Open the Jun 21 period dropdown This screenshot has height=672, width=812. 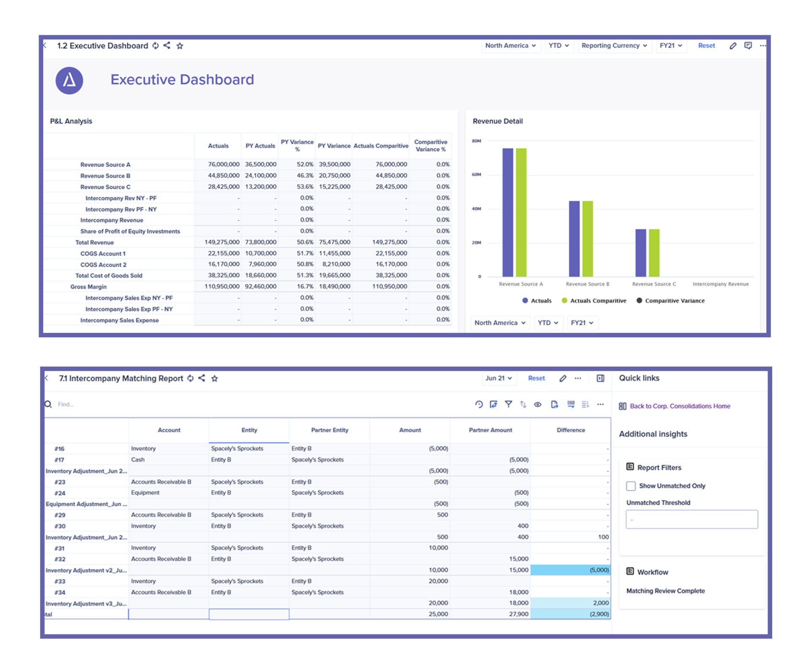[x=498, y=378]
